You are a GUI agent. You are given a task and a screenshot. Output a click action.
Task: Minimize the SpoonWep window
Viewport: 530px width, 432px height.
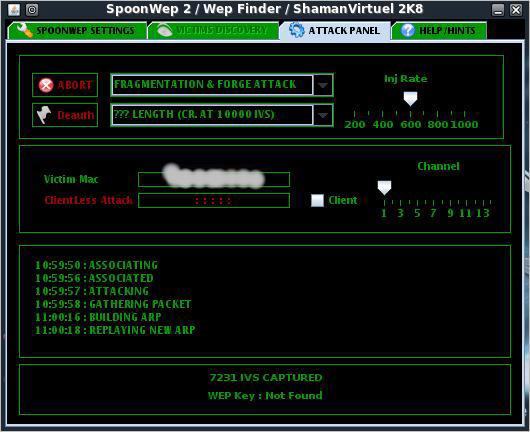498,10
